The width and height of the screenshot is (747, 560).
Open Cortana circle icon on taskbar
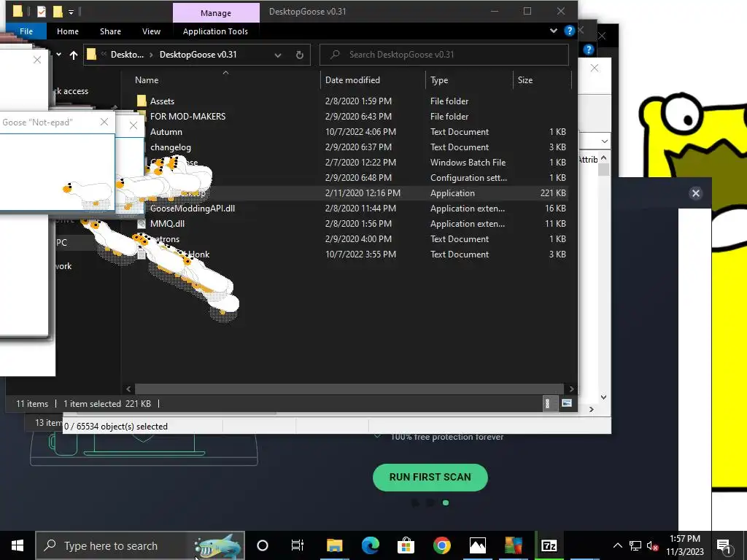tap(262, 545)
